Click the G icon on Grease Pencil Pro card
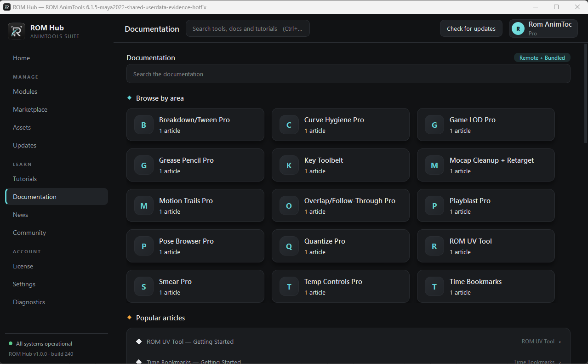Image resolution: width=588 pixels, height=364 pixels. (144, 165)
